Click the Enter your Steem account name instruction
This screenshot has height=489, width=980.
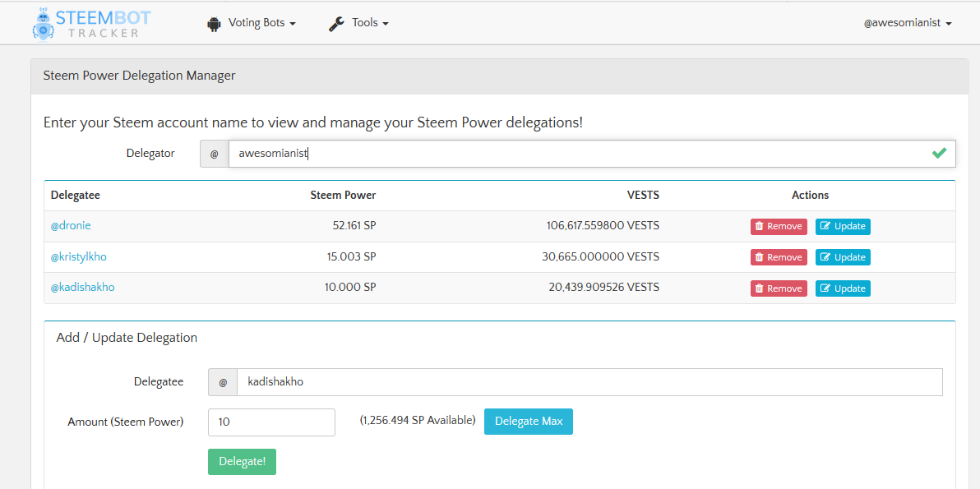tap(313, 122)
